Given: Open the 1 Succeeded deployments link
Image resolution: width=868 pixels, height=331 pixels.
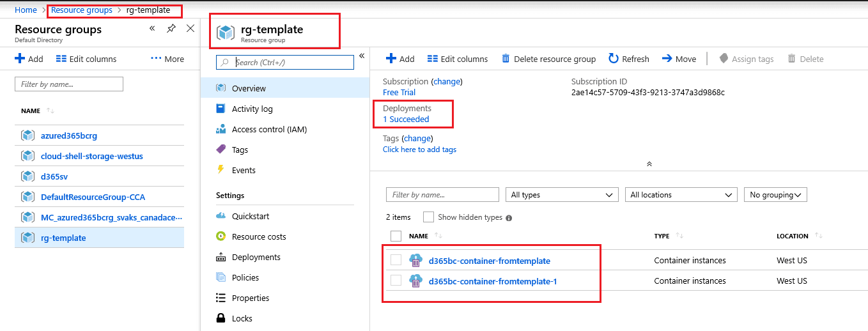Looking at the screenshot, I should pyautogui.click(x=406, y=119).
